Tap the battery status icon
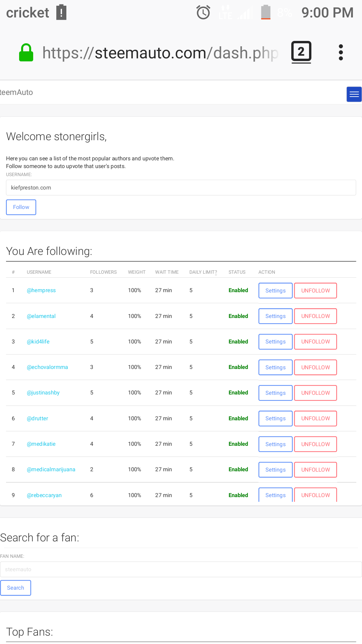The height and width of the screenshot is (644, 362). 265,12
